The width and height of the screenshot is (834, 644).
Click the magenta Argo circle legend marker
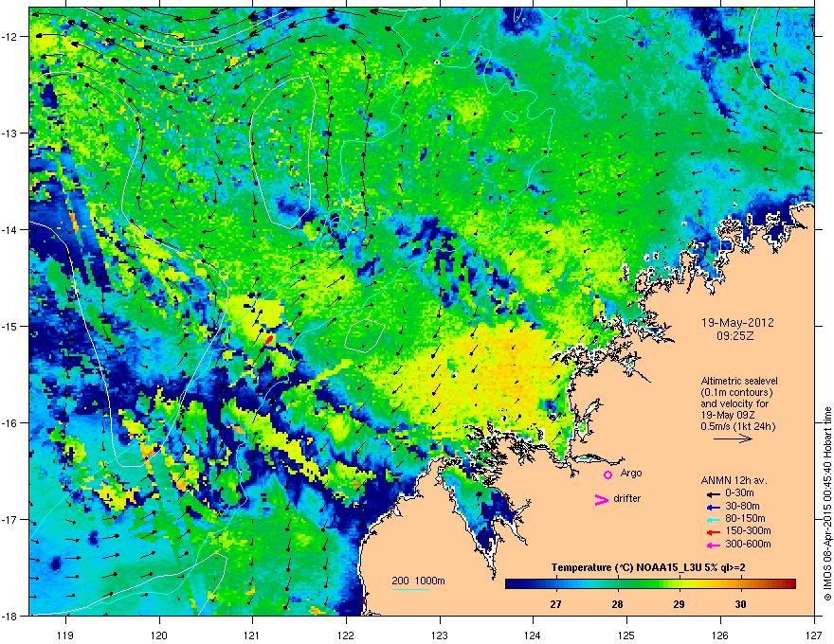(607, 474)
